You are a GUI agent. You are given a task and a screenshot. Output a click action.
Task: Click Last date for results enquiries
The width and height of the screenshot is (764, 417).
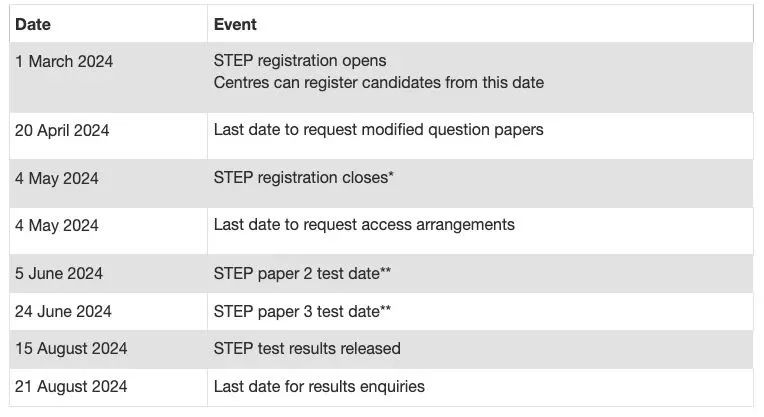click(319, 386)
